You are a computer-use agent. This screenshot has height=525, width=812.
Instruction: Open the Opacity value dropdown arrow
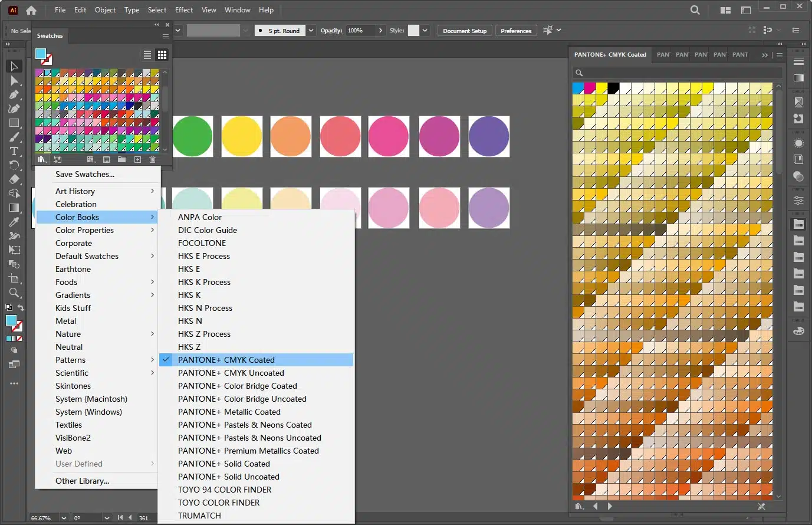click(380, 31)
